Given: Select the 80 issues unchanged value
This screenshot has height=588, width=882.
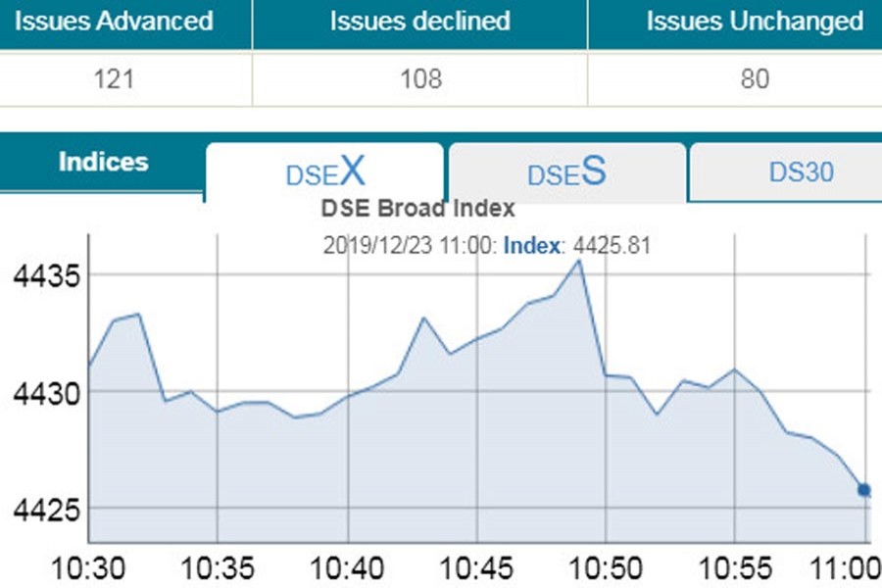Looking at the screenshot, I should pos(755,78).
